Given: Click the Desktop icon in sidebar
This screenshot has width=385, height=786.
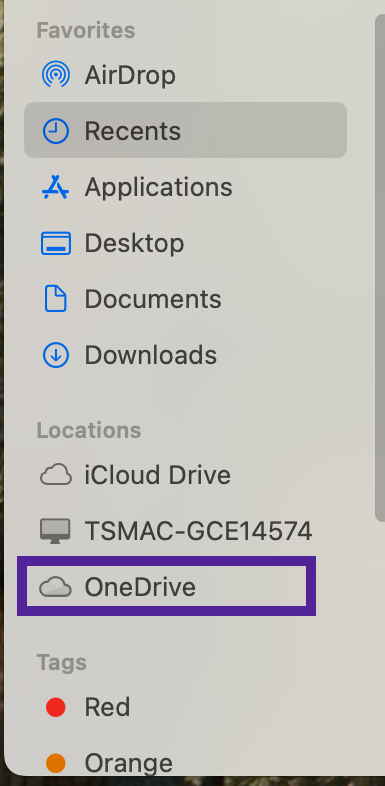Looking at the screenshot, I should tap(56, 243).
